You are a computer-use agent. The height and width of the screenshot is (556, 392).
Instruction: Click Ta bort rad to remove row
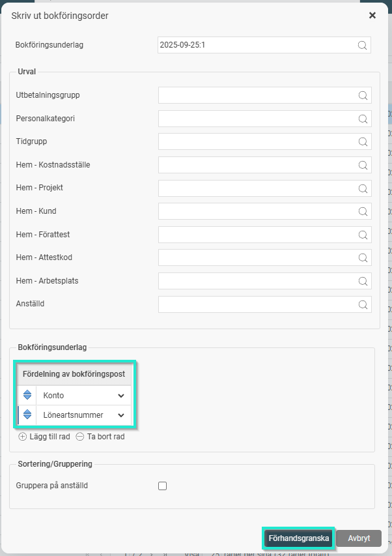[100, 437]
